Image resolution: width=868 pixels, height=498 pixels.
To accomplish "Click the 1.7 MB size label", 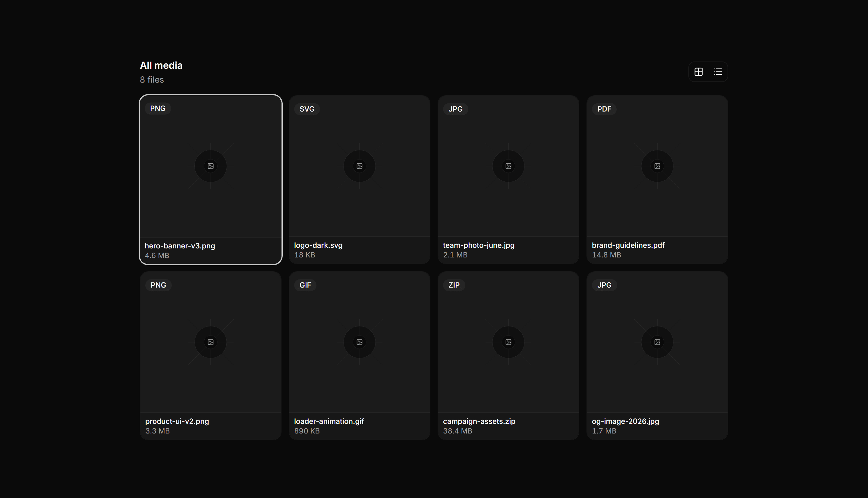I will coord(604,431).
